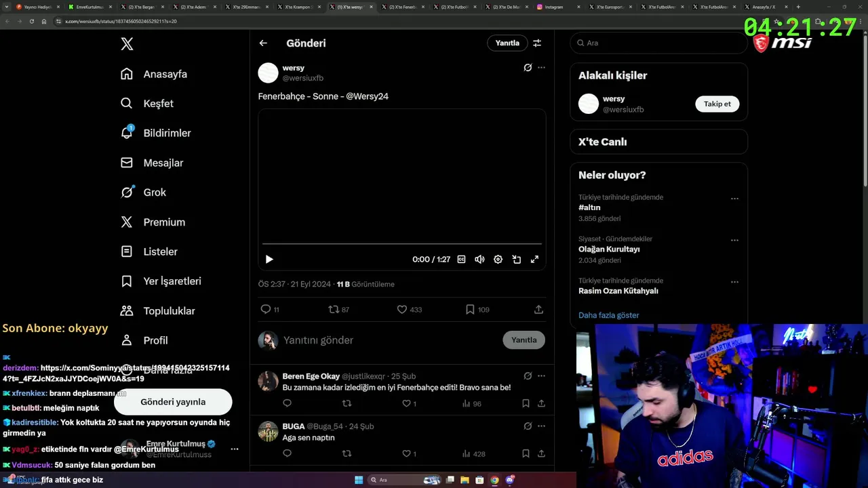Image resolution: width=868 pixels, height=488 pixels.
Task: Open wersy profile avatar in post
Action: [x=268, y=73]
